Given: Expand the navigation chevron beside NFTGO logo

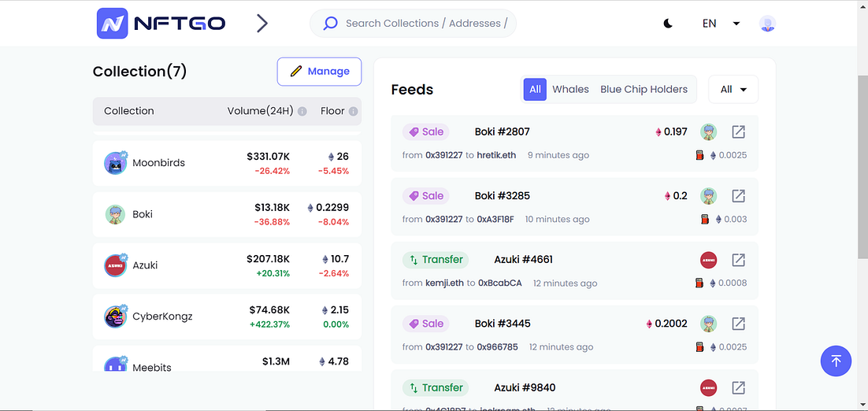Looking at the screenshot, I should click(x=262, y=24).
